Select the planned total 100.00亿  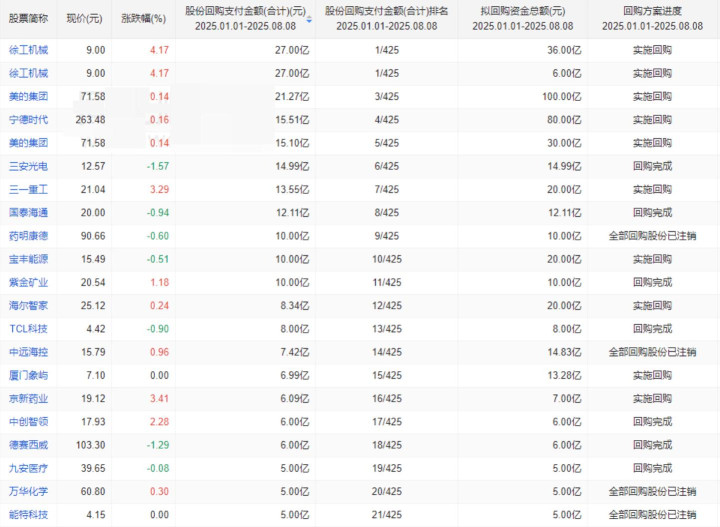562,96
